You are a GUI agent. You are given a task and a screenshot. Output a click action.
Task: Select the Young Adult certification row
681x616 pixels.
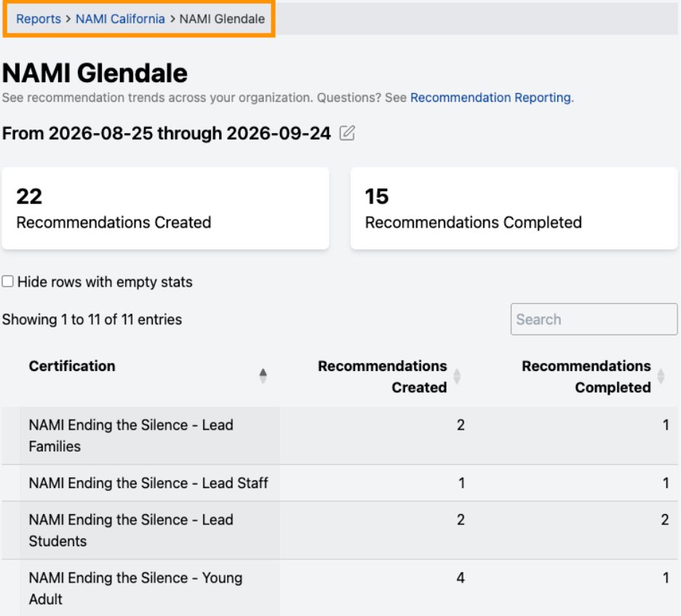[340, 588]
